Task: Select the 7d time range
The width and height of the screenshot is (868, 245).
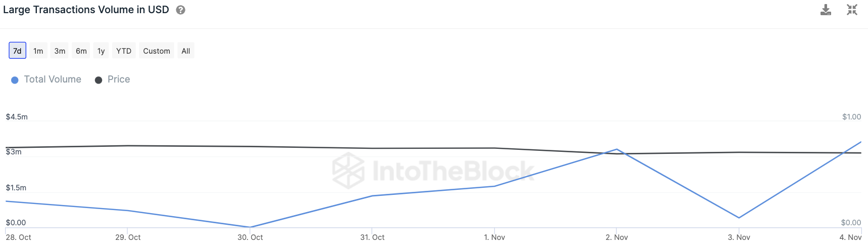Action: 17,51
